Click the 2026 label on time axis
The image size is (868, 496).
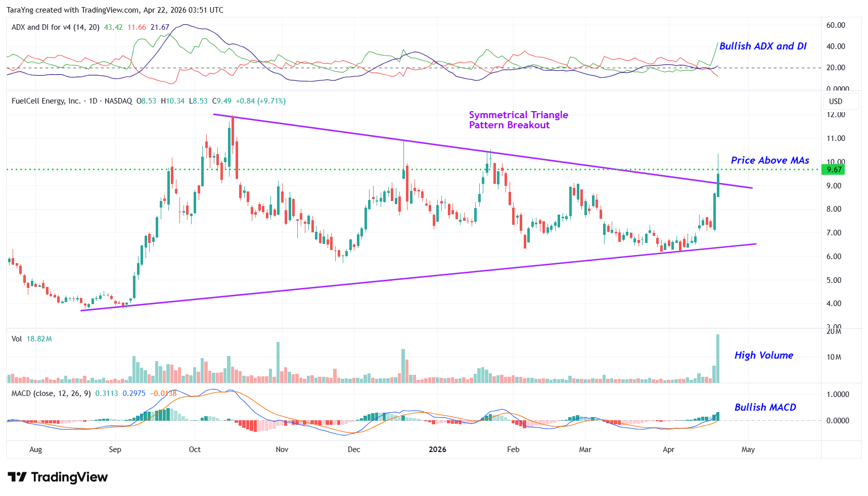click(x=437, y=450)
